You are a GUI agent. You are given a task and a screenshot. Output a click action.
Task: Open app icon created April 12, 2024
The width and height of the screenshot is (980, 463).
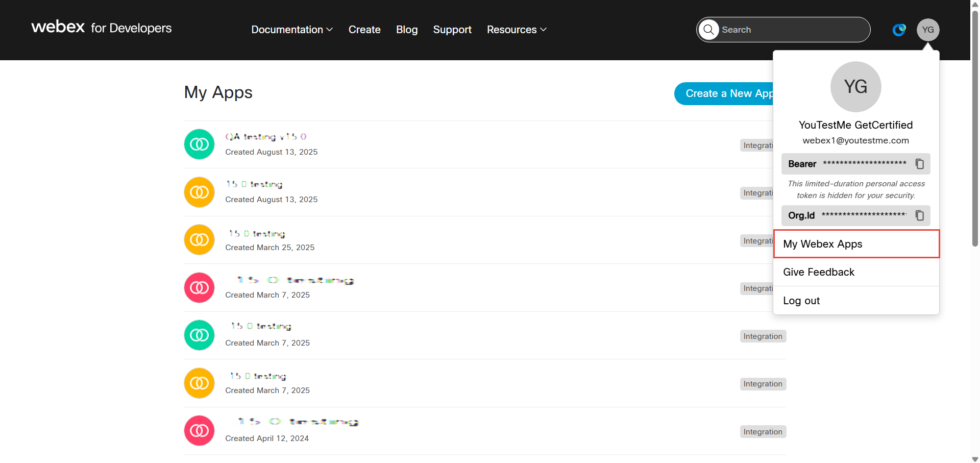point(199,431)
